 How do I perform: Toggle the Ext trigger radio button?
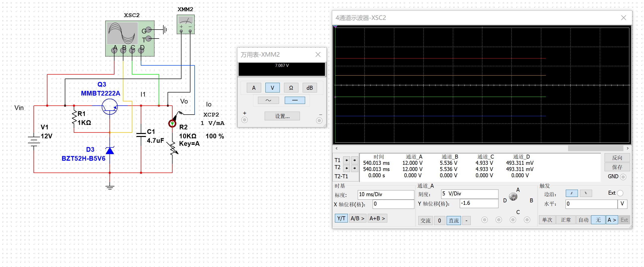coord(620,193)
